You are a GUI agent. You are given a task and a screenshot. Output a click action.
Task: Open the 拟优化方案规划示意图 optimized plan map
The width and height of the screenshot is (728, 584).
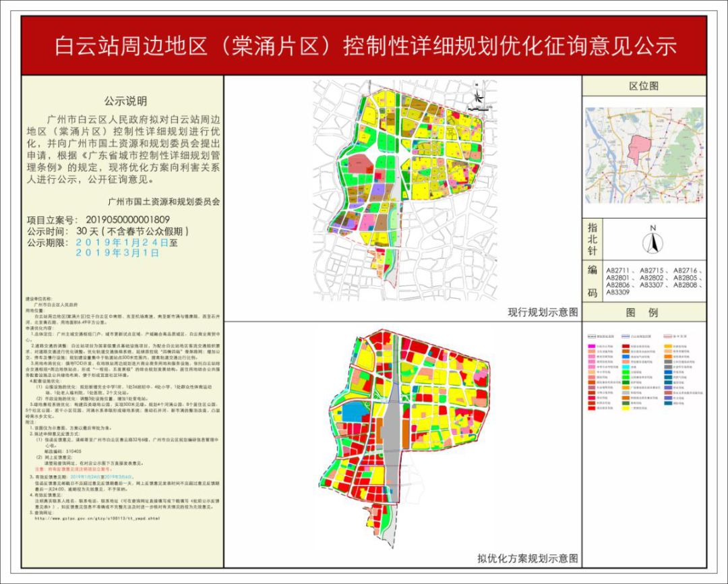pyautogui.click(x=403, y=434)
